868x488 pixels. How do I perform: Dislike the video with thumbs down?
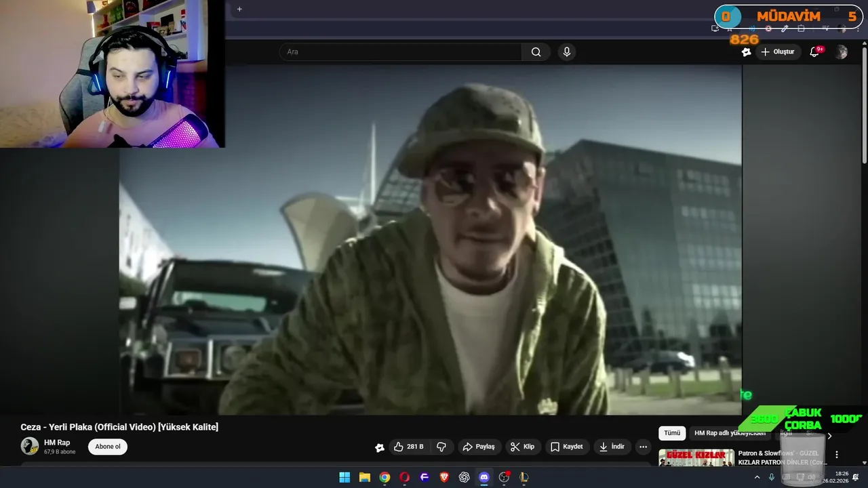point(441,447)
